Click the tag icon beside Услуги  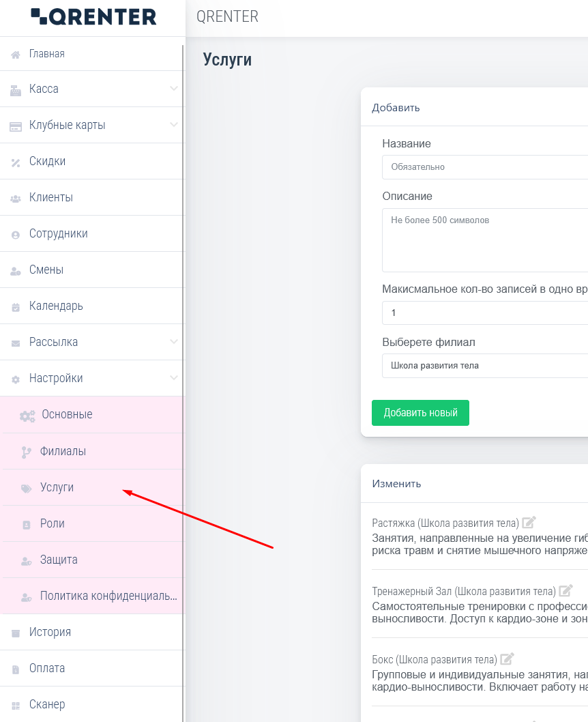point(27,489)
